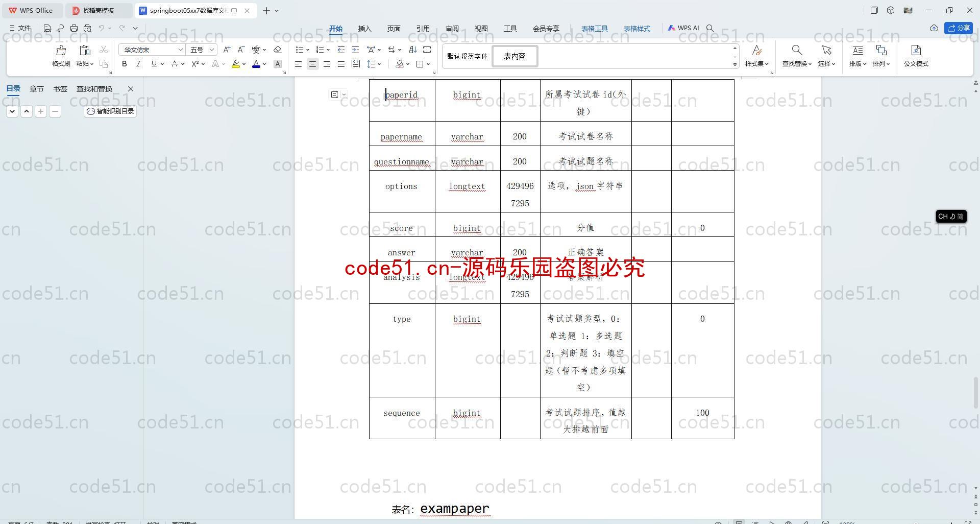Click the Undo arrow icon
Screen dimensions: 980x524
pyautogui.click(x=102, y=28)
